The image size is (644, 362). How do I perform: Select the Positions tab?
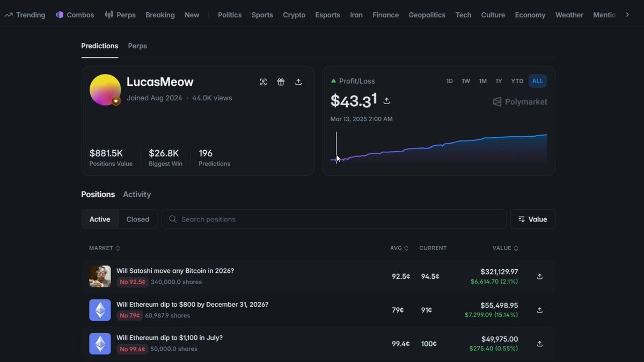pyautogui.click(x=98, y=195)
